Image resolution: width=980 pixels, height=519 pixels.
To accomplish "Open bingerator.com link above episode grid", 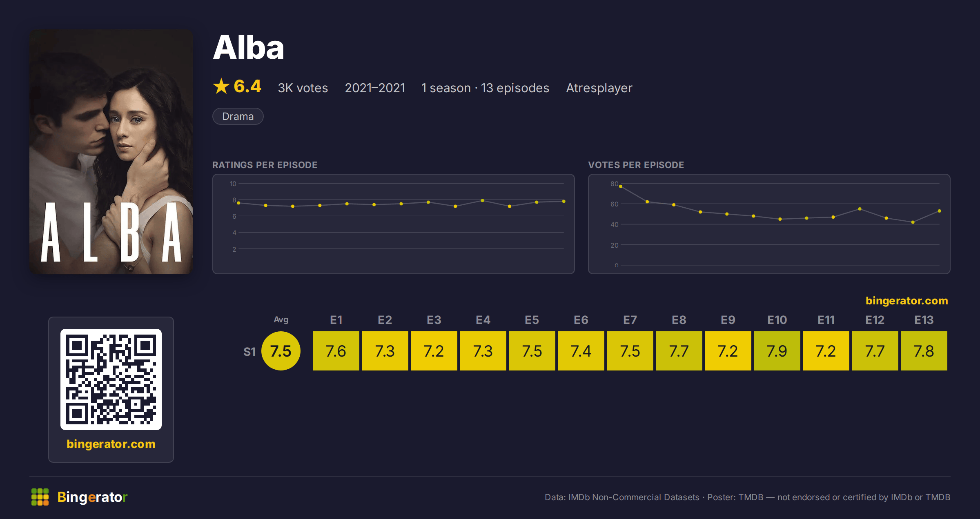I will (x=906, y=301).
